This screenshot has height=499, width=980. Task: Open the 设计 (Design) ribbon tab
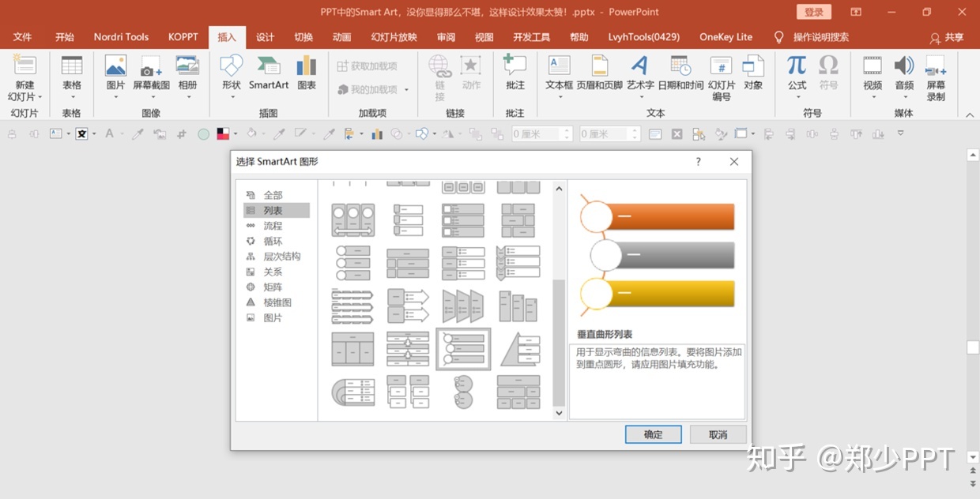coord(265,37)
